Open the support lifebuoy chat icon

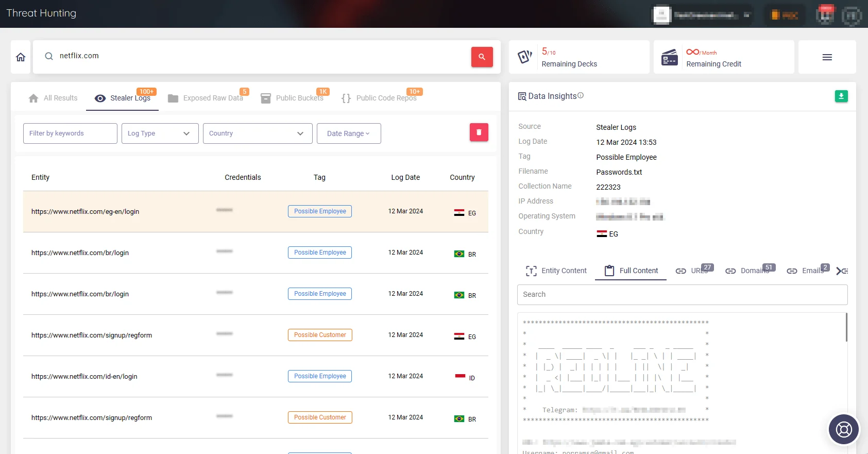844,429
